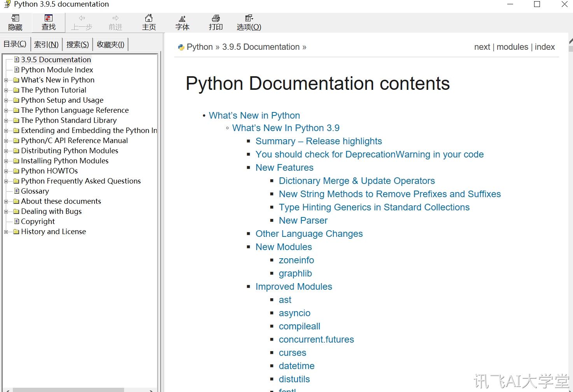Screen dimensions: 573x392
Task: Expand Python/C API Reference Manual node
Action: 6,141
